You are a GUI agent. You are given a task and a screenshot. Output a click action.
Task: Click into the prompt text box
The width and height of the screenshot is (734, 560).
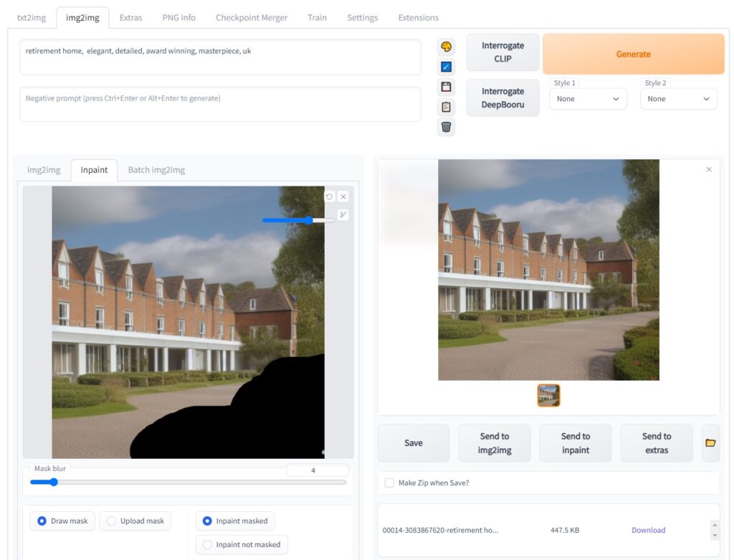point(220,57)
